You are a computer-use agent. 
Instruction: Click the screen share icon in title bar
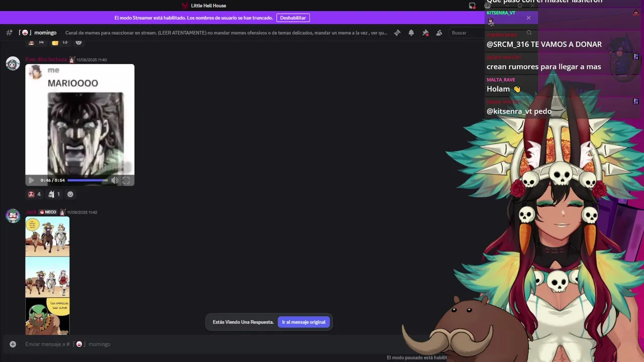(472, 6)
